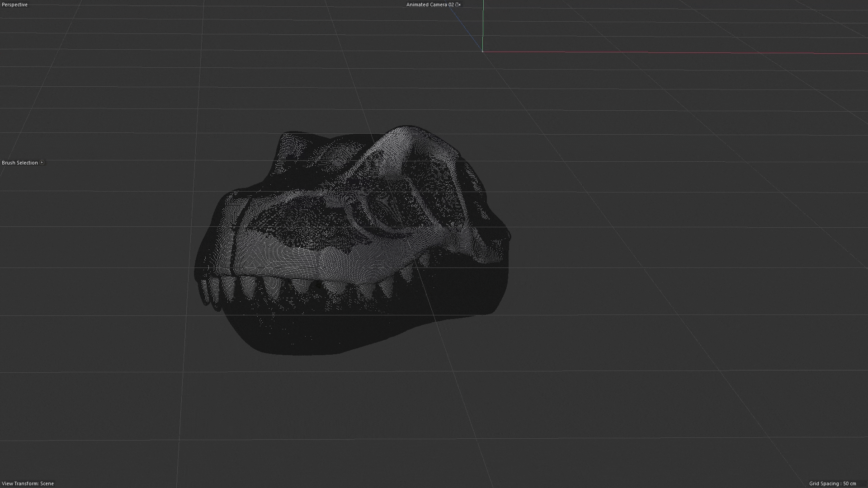The height and width of the screenshot is (488, 868).
Task: Click the View Transform: Scene label
Action: click(28, 483)
